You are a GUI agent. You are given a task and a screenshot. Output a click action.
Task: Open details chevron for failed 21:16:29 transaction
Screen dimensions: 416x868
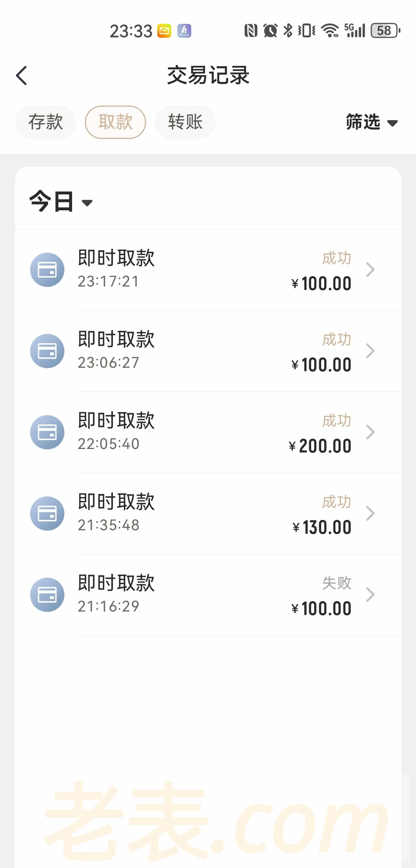(x=370, y=595)
